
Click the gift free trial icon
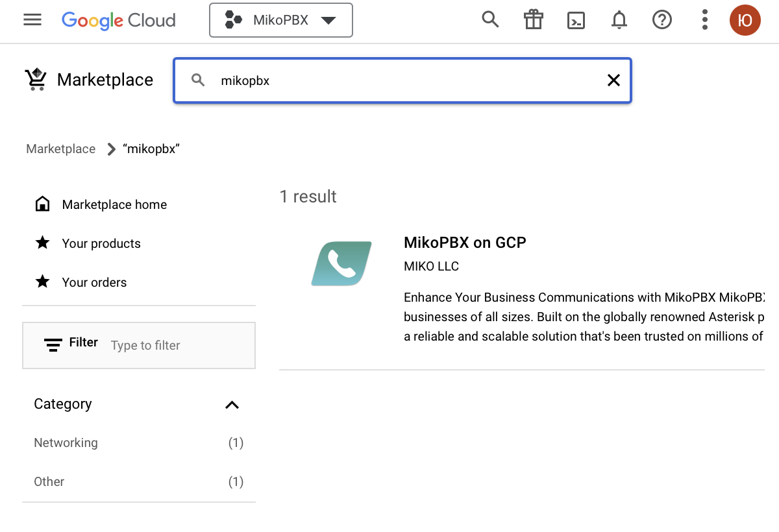tap(533, 20)
